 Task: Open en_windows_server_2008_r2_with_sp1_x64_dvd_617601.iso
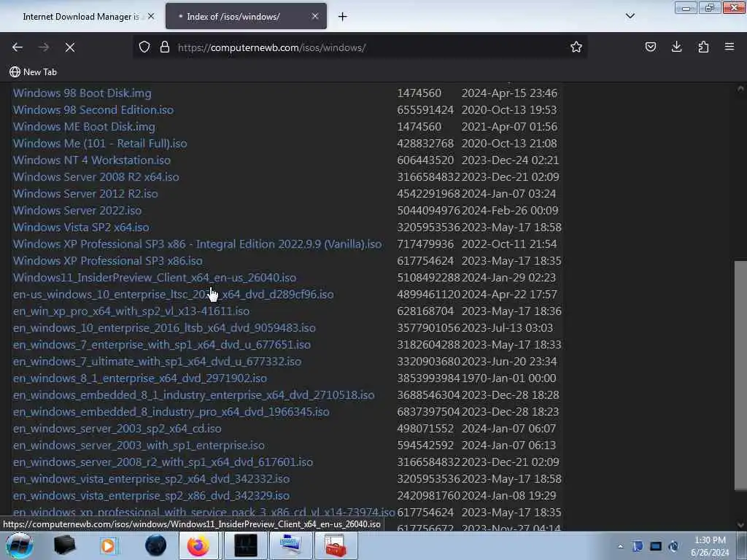[x=163, y=462]
